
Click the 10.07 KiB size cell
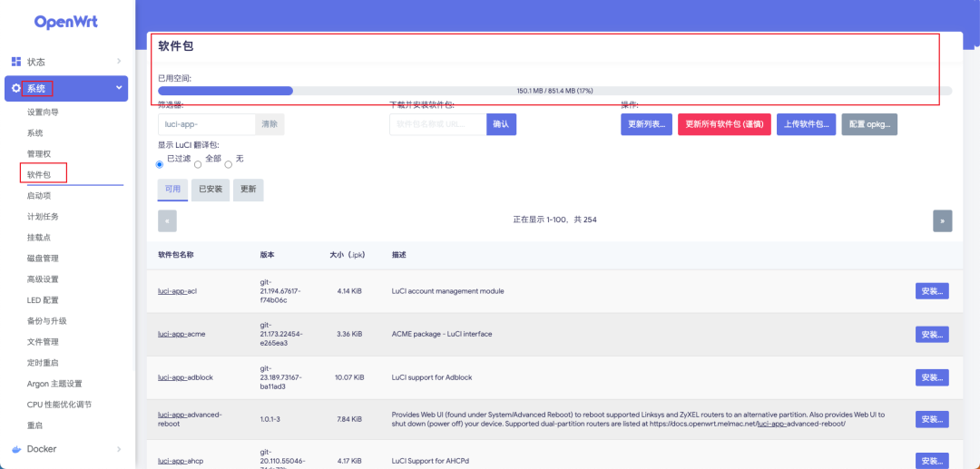(x=349, y=377)
